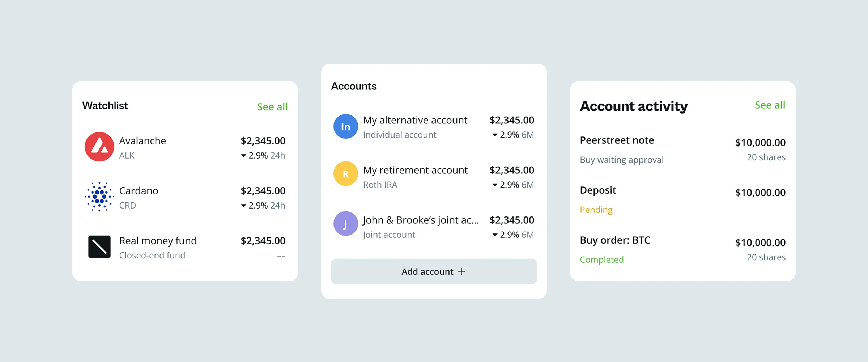Click the down arrow on My alternative account
This screenshot has width=868, height=362.
(x=495, y=135)
